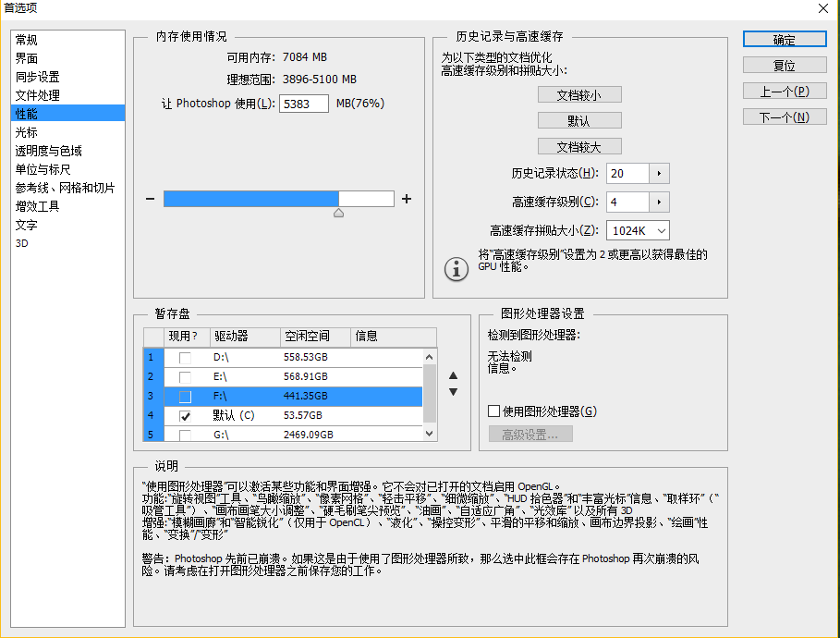Click 文档较小 optimization button
Image resolution: width=840 pixels, height=638 pixels.
[579, 95]
